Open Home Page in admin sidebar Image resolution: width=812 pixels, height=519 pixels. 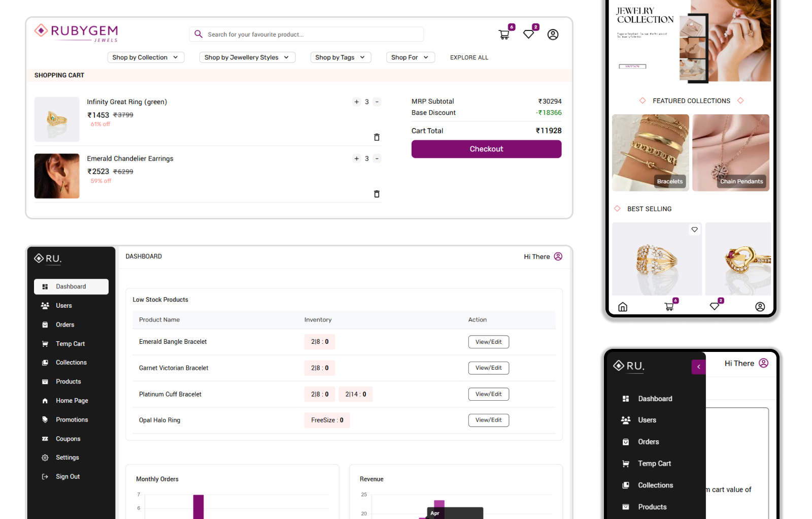(71, 401)
